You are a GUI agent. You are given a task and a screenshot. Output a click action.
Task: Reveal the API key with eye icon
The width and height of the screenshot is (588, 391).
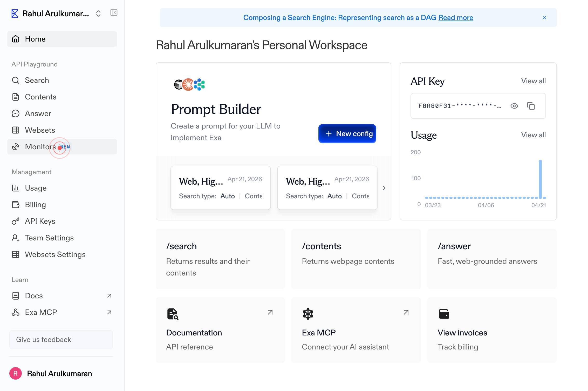point(514,106)
